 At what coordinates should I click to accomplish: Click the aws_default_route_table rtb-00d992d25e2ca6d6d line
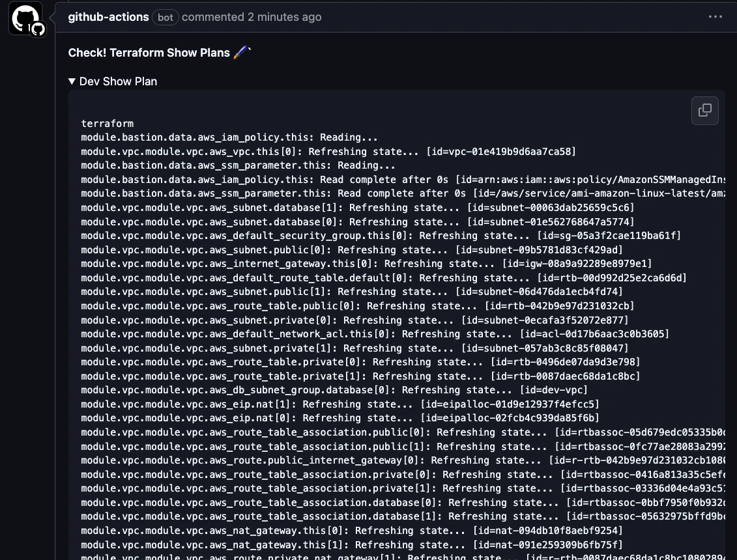384,277
